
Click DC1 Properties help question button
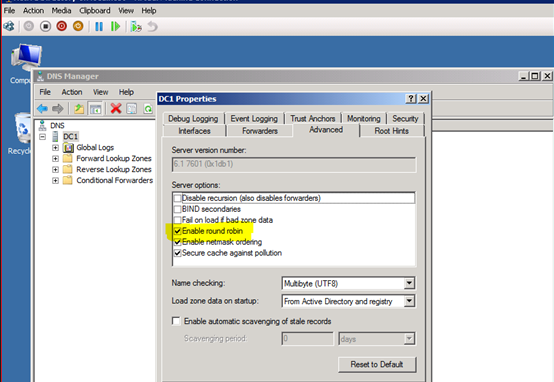pyautogui.click(x=411, y=99)
